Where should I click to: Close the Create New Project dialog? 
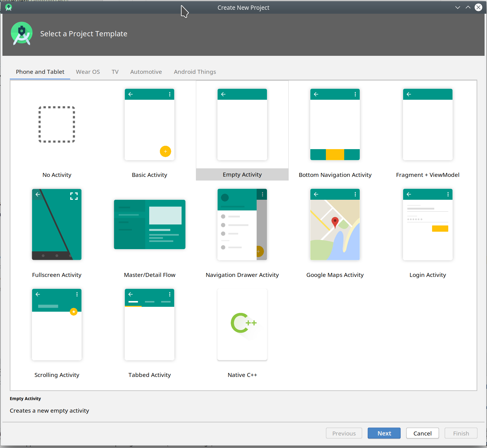coord(478,8)
